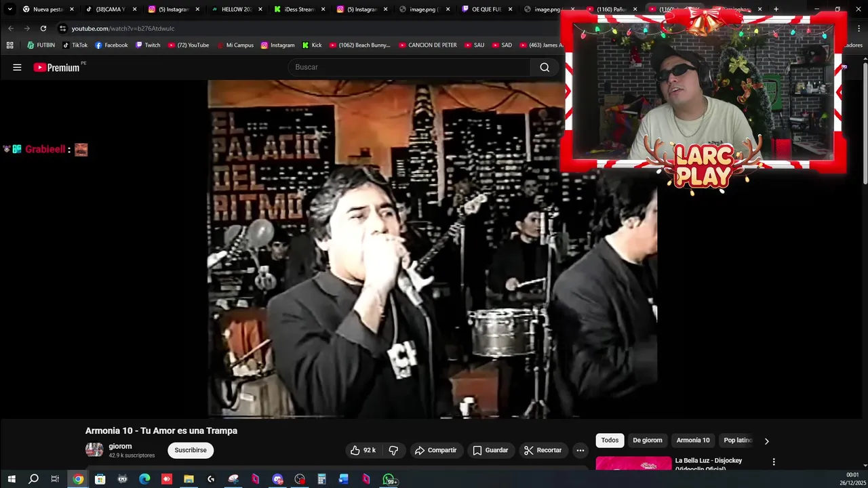Open the Windows Start menu
The height and width of the screenshot is (488, 868).
tap(12, 479)
